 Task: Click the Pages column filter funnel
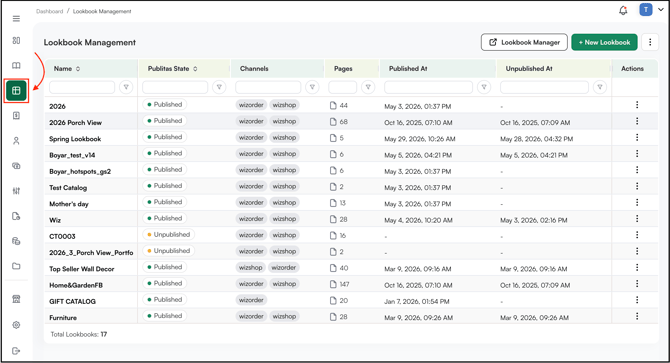[x=368, y=87]
